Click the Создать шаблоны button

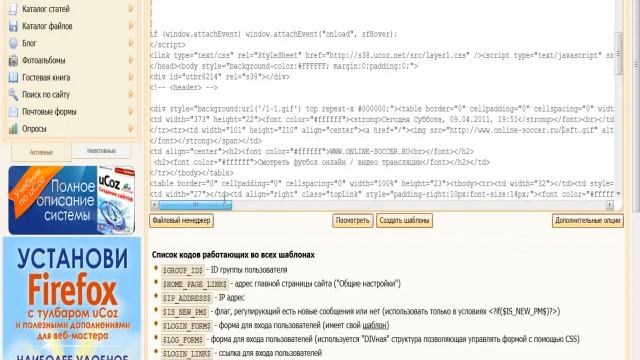tap(404, 220)
